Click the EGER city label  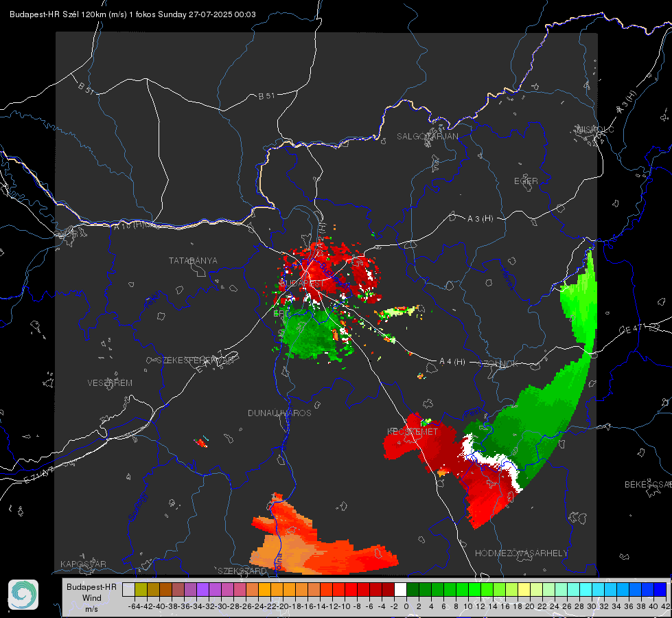[x=526, y=181]
